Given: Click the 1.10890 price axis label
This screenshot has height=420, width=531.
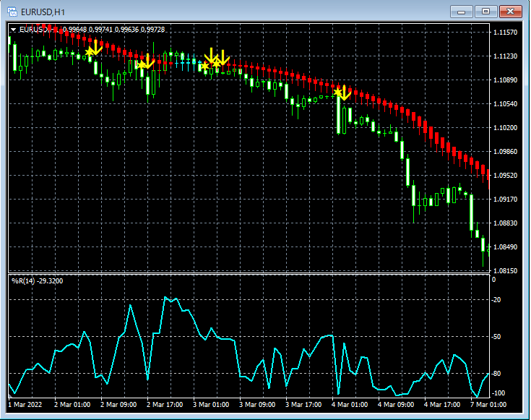Looking at the screenshot, I should pos(506,80).
